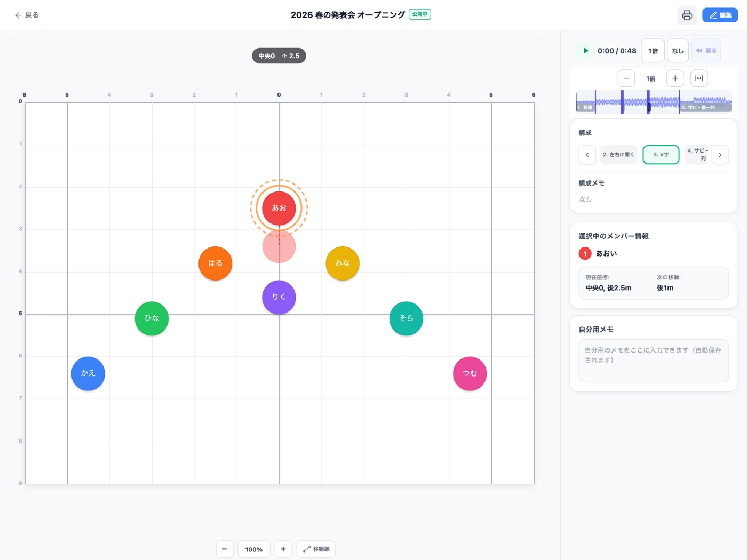Select the red あお dancer marker
This screenshot has height=560, width=747.
(x=279, y=208)
